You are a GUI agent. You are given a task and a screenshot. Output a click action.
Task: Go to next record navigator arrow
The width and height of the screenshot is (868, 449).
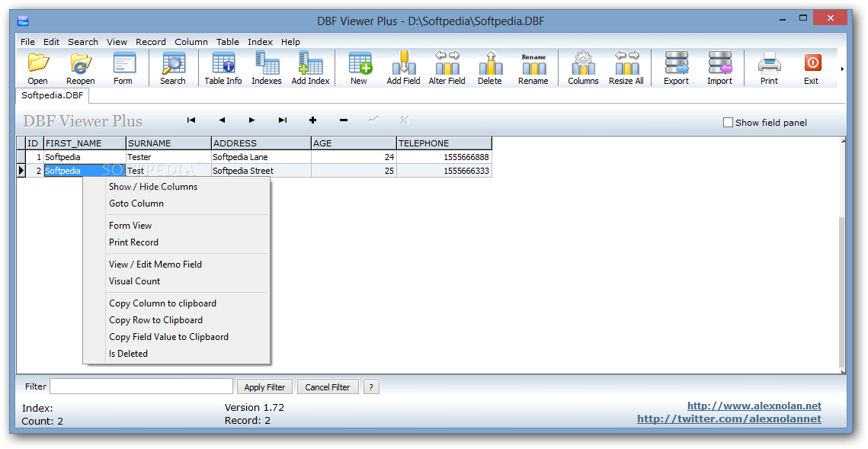(x=252, y=120)
